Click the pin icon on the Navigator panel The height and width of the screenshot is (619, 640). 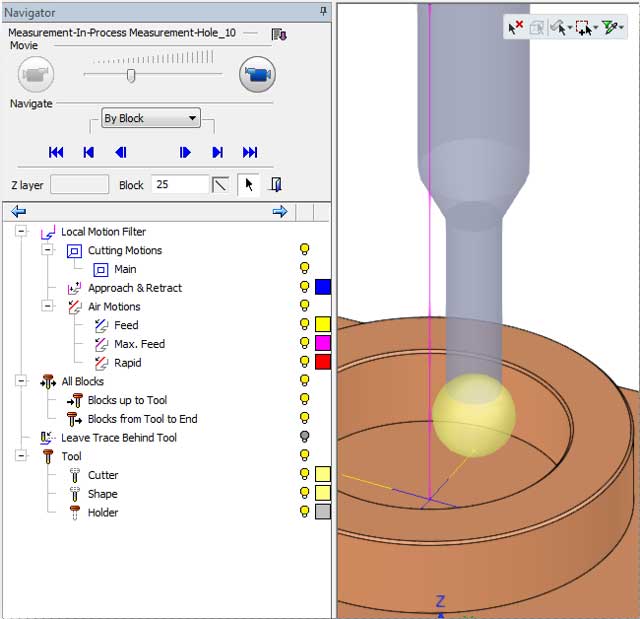tap(323, 12)
